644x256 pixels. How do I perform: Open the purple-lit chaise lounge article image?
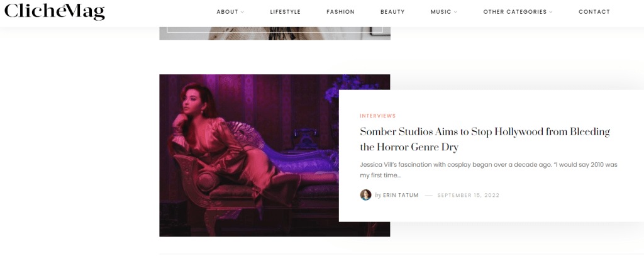click(249, 155)
